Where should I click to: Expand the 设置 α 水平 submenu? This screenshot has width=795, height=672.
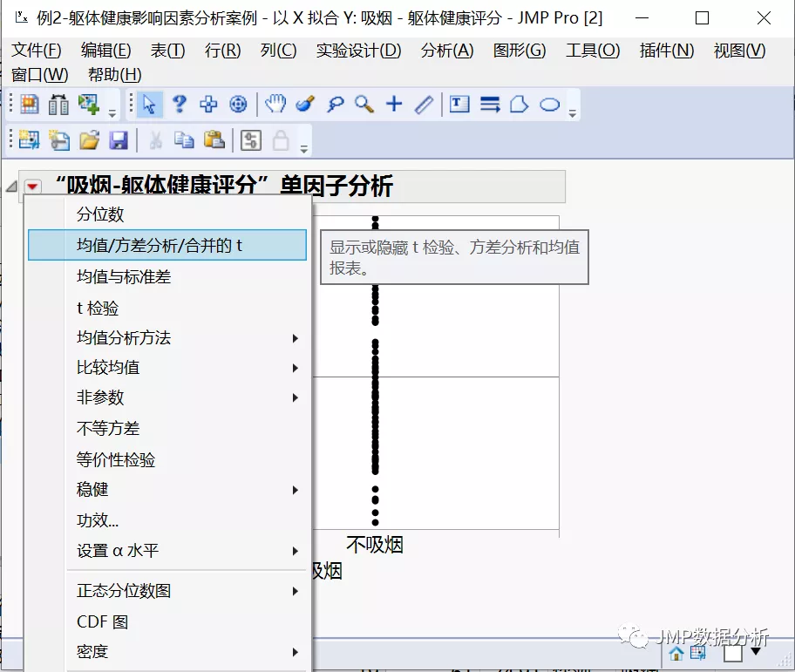tap(168, 550)
